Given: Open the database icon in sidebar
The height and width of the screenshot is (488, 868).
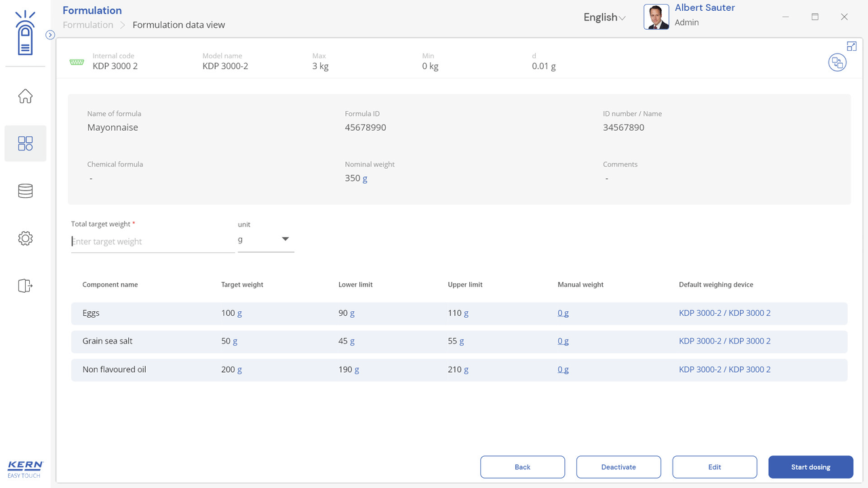Looking at the screenshot, I should click(25, 191).
